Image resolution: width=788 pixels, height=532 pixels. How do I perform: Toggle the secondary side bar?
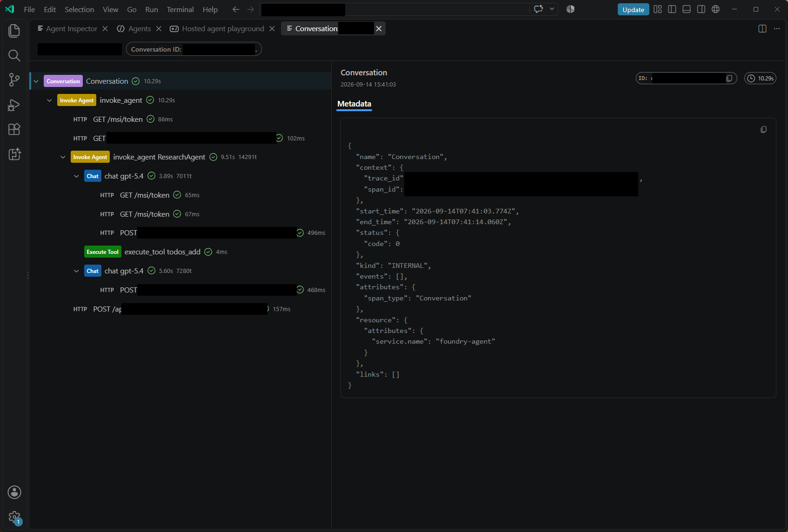701,9
